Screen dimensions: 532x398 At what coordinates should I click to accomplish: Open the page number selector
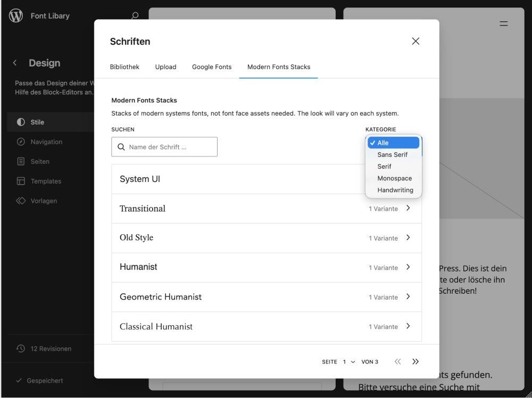point(349,362)
